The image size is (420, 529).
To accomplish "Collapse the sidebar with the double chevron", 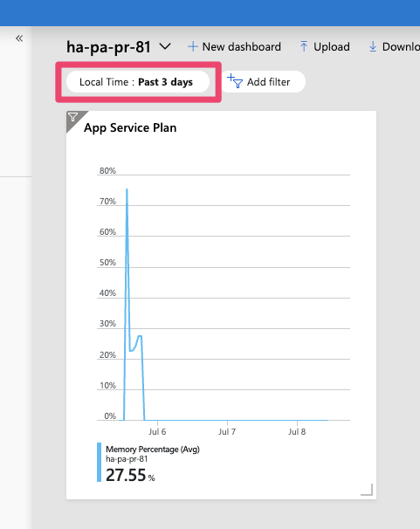I will point(19,38).
